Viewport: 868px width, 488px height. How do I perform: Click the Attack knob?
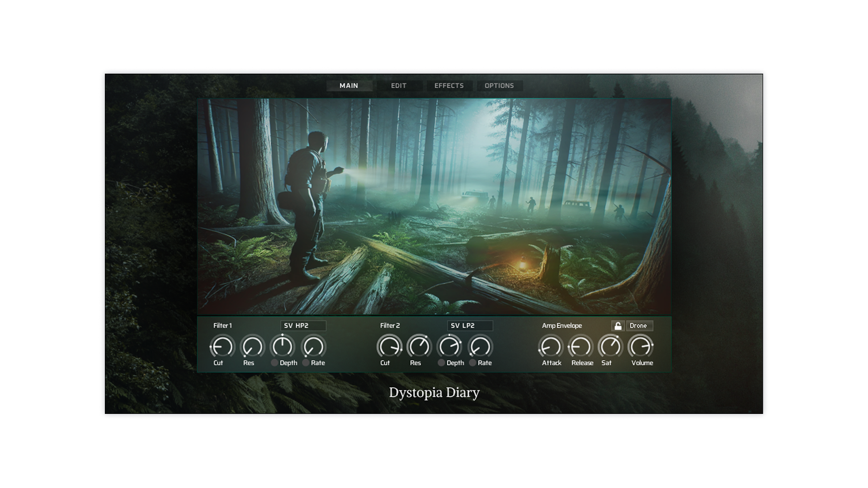[550, 347]
